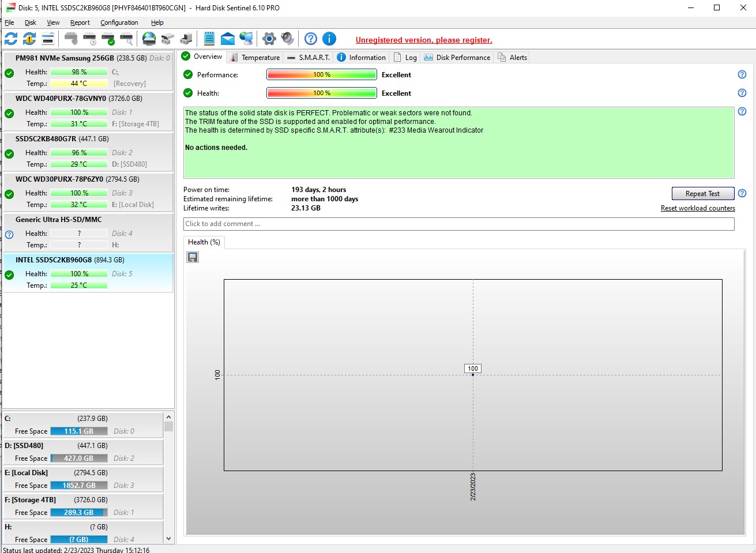The image size is (756, 553).
Task: Switch to the S.M.A.R.T. tab
Action: click(x=309, y=57)
